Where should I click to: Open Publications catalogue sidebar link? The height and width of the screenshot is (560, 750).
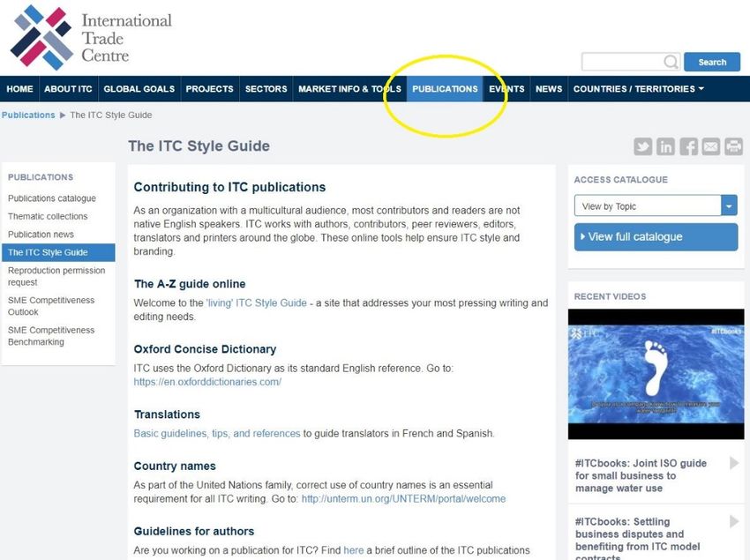coord(52,198)
